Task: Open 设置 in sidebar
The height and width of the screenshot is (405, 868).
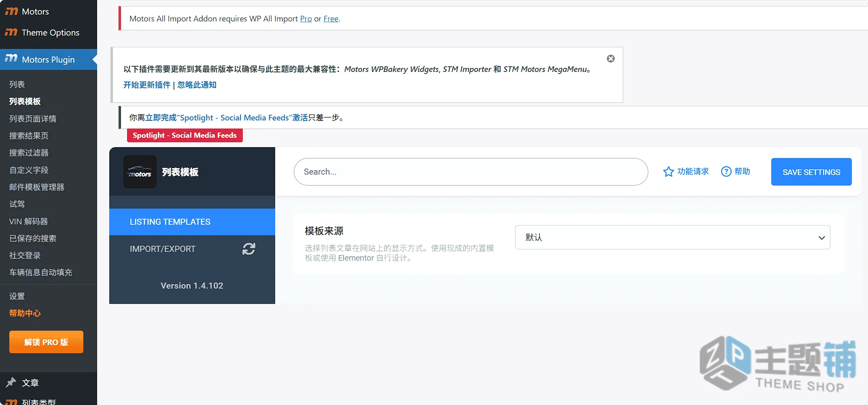Action: point(17,296)
